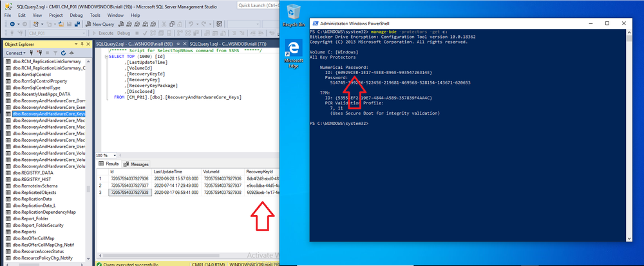Image resolution: width=644 pixels, height=266 pixels.
Task: Click the navigate Back arrow in SSMS toolbar
Action: (x=12, y=24)
